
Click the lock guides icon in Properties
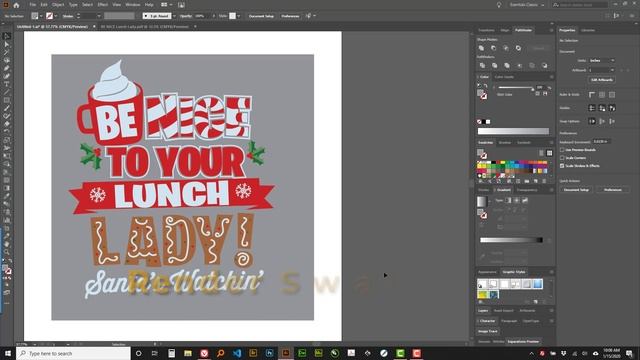point(602,108)
